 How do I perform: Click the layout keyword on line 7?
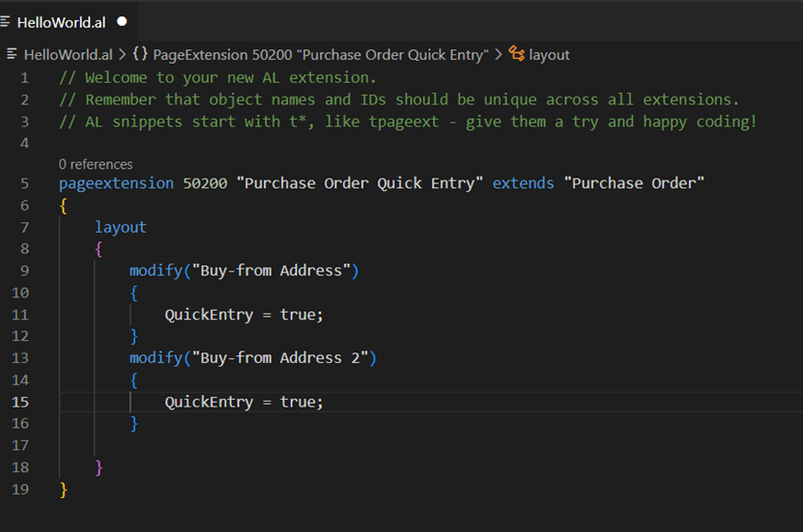pyautogui.click(x=121, y=227)
